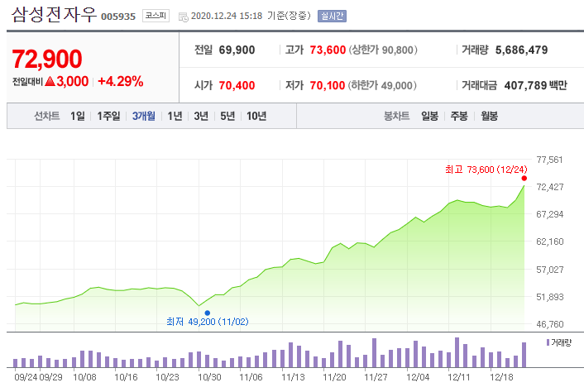Click the stock code 005935
The width and height of the screenshot is (584, 392).
coord(118,17)
